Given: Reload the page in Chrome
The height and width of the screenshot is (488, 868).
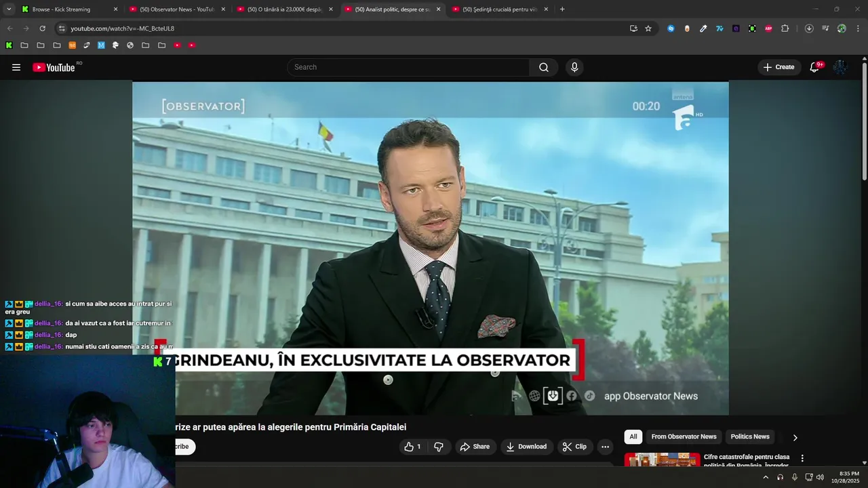Looking at the screenshot, I should tap(42, 28).
